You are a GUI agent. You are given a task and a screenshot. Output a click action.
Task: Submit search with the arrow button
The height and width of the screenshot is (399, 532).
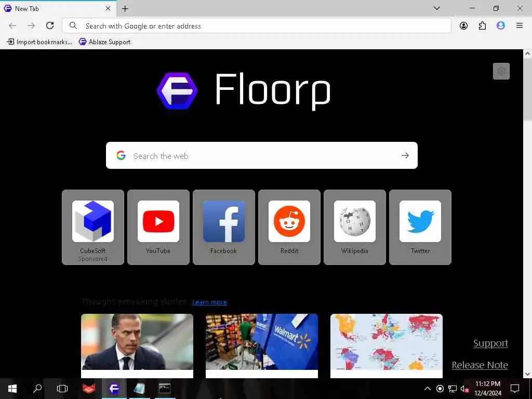tap(405, 155)
